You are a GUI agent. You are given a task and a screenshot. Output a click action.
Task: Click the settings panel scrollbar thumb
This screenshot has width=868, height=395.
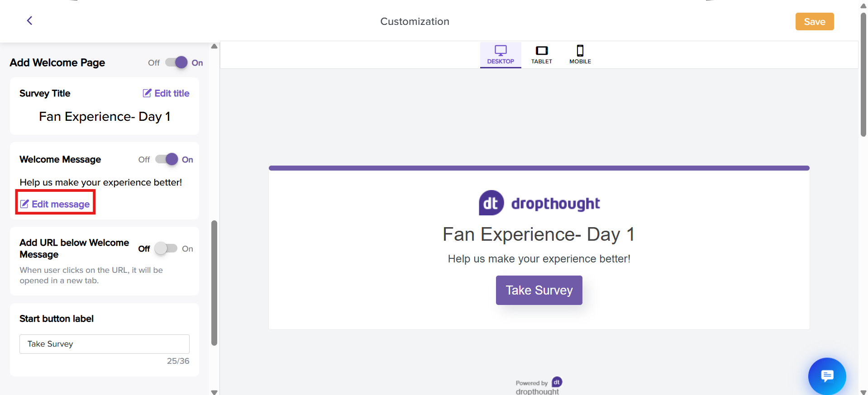[x=215, y=283]
